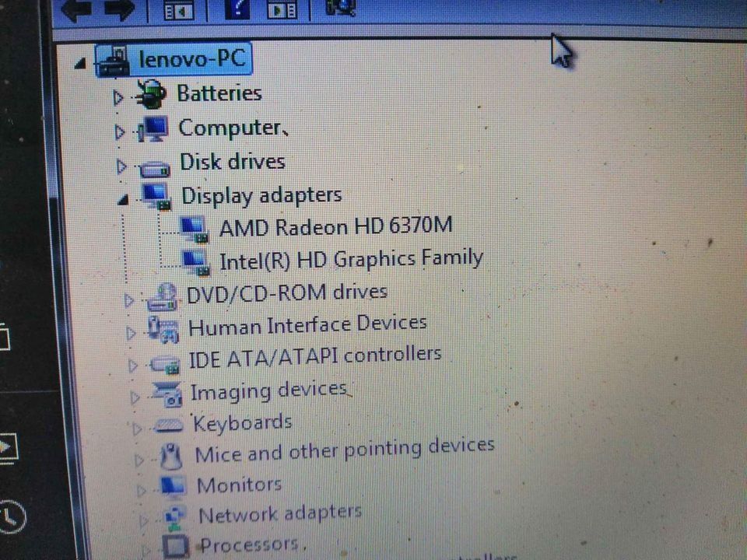This screenshot has height=560, width=747.
Task: Open the Help question mark toolbar icon
Action: coord(237,9)
